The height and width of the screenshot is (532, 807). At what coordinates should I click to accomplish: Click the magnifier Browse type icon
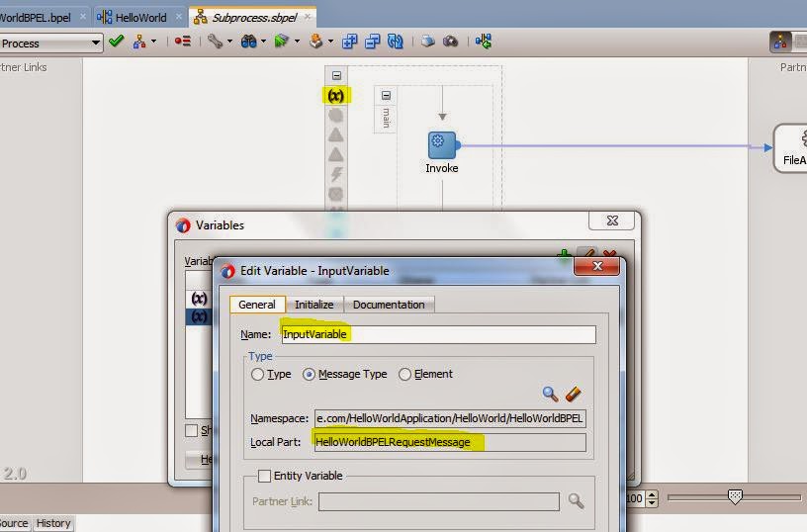550,395
